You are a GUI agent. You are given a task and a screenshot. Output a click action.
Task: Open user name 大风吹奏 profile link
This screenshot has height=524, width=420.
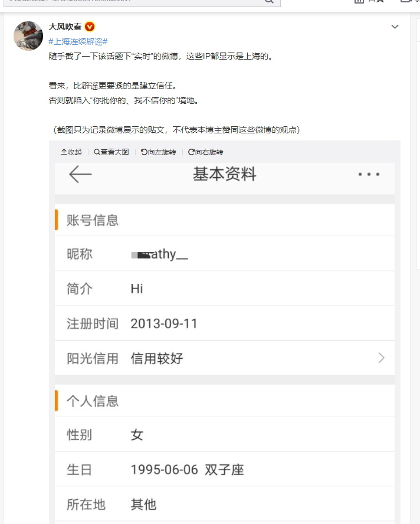point(65,27)
